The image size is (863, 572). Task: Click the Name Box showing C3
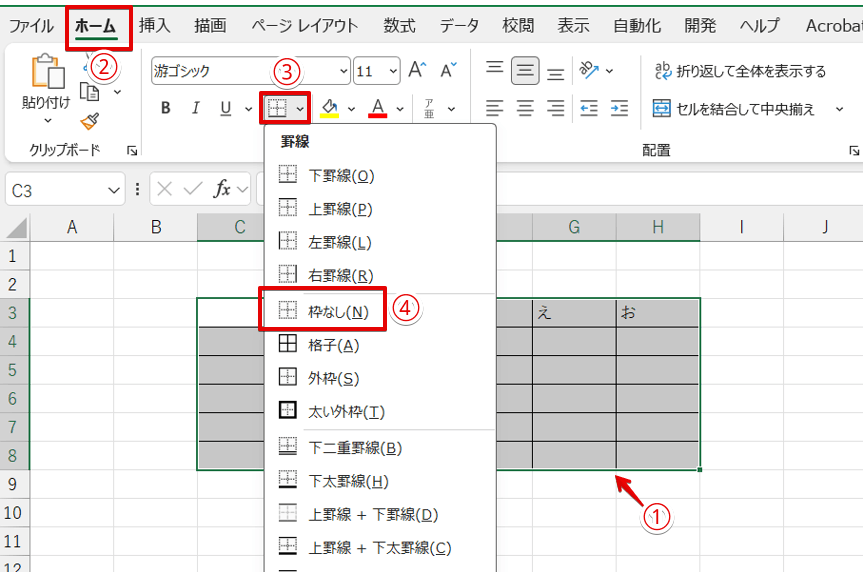[x=65, y=190]
